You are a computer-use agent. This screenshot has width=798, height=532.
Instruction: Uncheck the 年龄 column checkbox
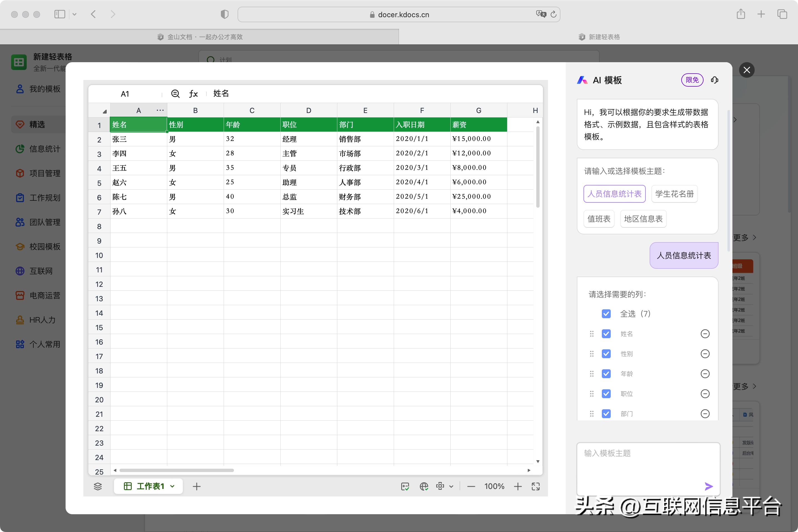tap(606, 373)
